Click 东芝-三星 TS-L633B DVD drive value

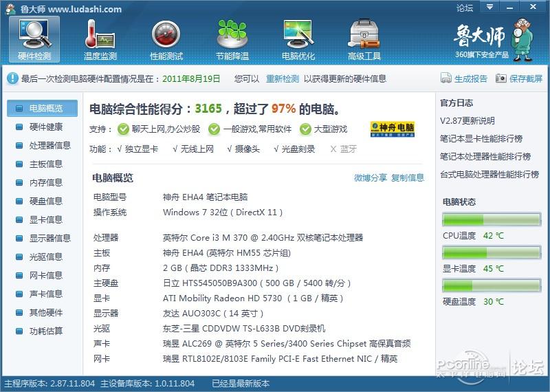(244, 329)
